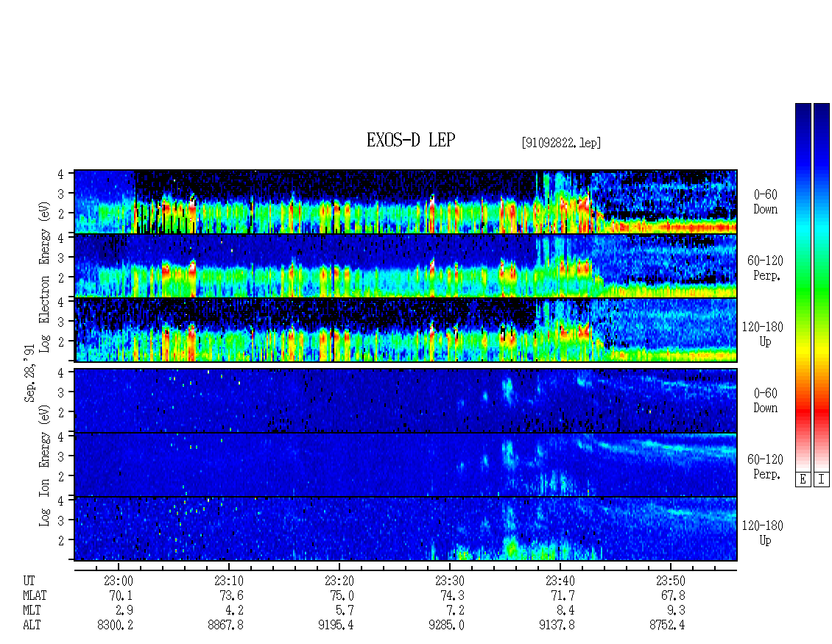Select the Log Ion Energy (eV) axis label
Screen dimensions: 832x644
(45, 466)
